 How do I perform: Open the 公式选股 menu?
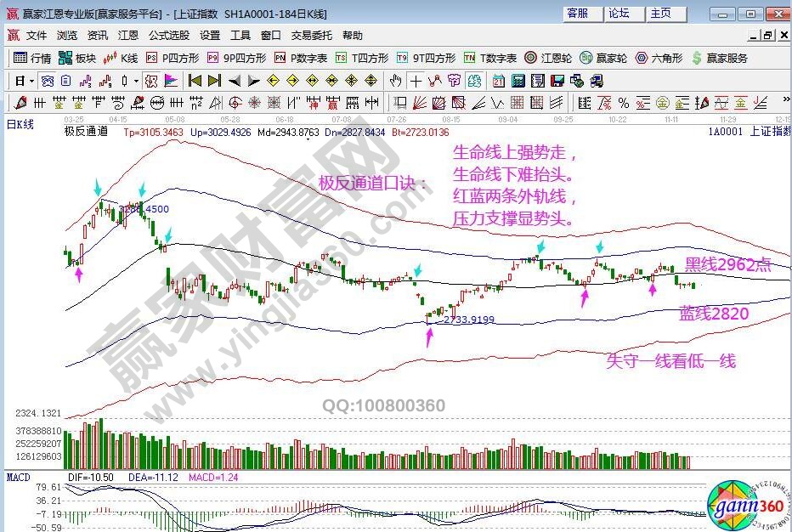[168, 36]
